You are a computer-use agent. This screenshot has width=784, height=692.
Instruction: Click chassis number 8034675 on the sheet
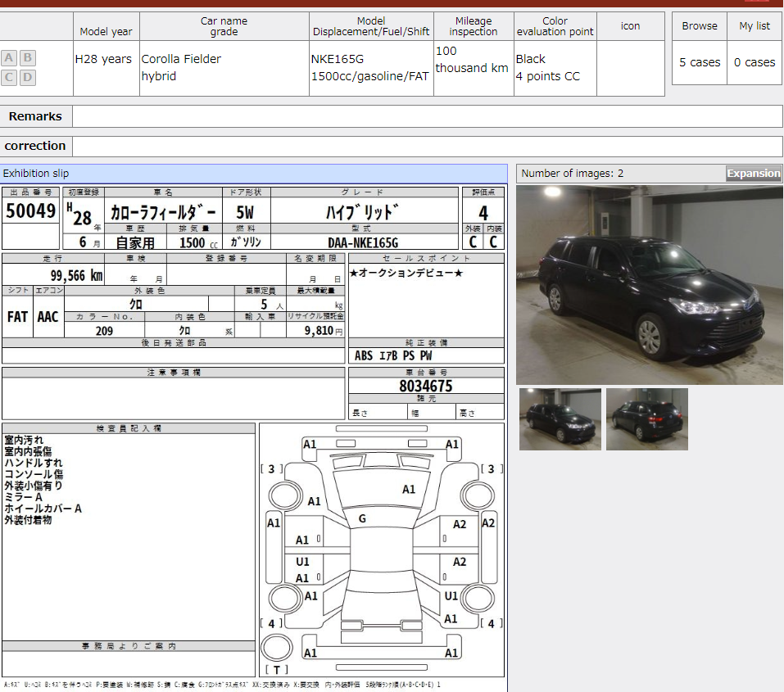click(x=426, y=386)
